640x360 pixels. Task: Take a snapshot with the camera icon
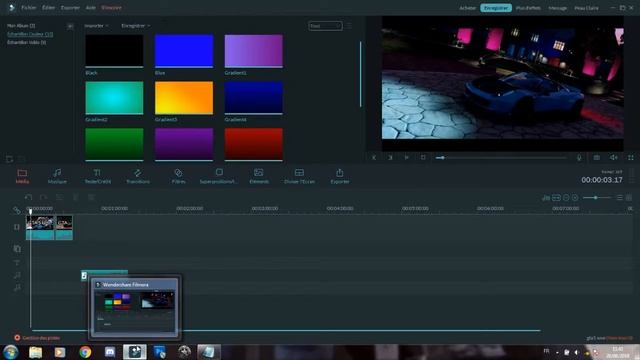pos(596,158)
